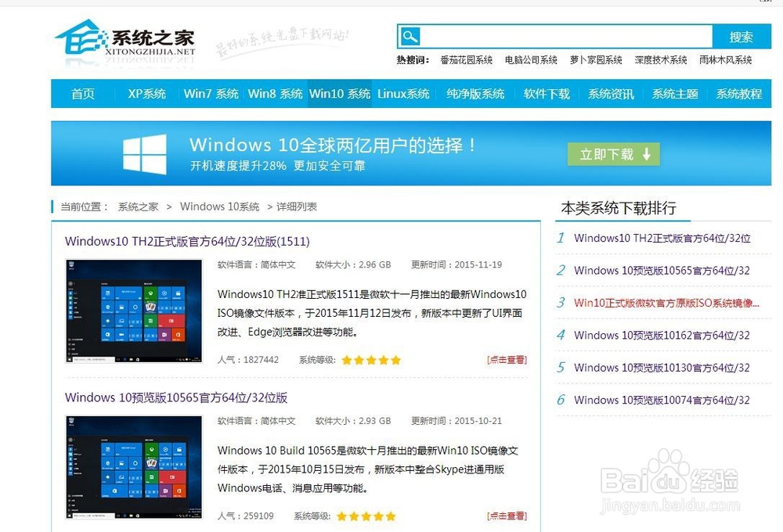Click the magnifier search icon
The height and width of the screenshot is (532, 783).
[410, 36]
